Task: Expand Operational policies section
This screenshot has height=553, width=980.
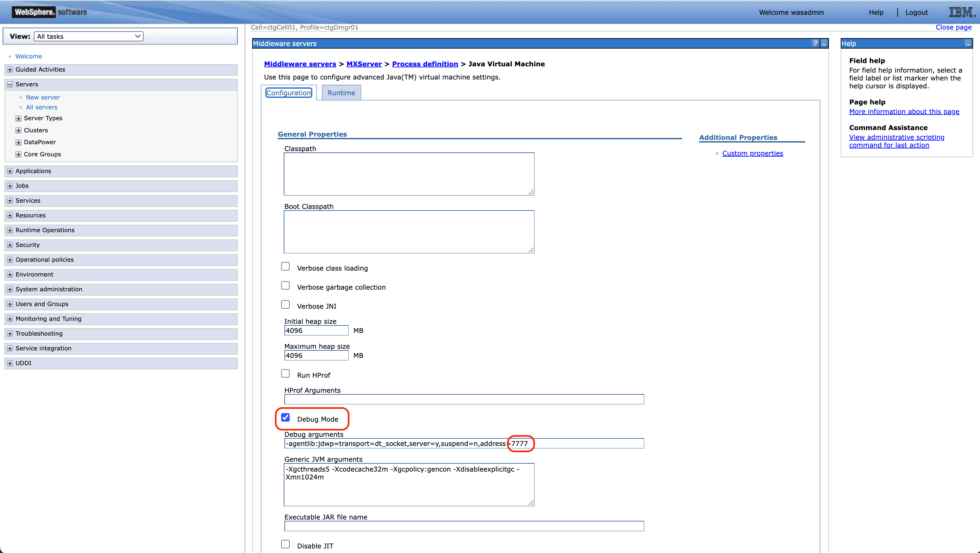Action: pyautogui.click(x=10, y=260)
